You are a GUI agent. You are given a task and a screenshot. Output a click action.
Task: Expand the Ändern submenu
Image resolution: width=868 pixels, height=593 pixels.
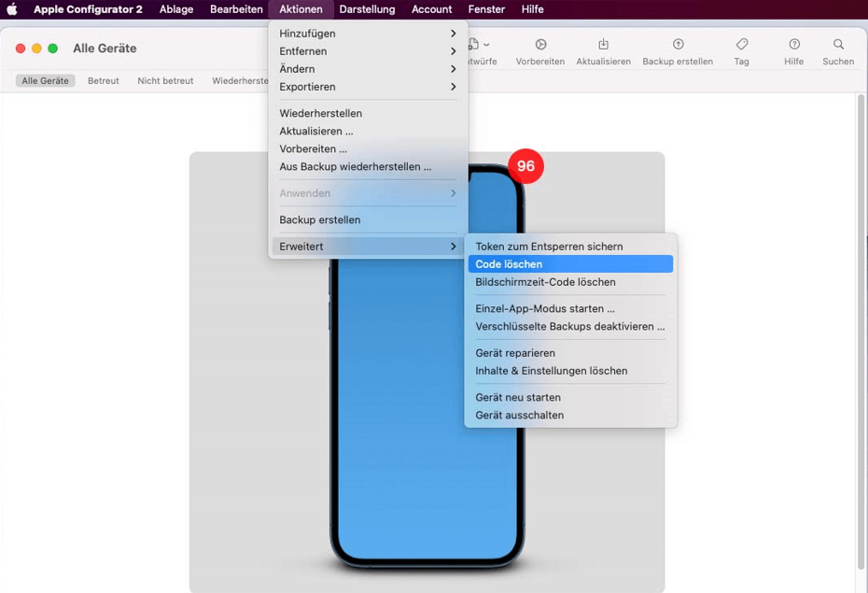[368, 69]
